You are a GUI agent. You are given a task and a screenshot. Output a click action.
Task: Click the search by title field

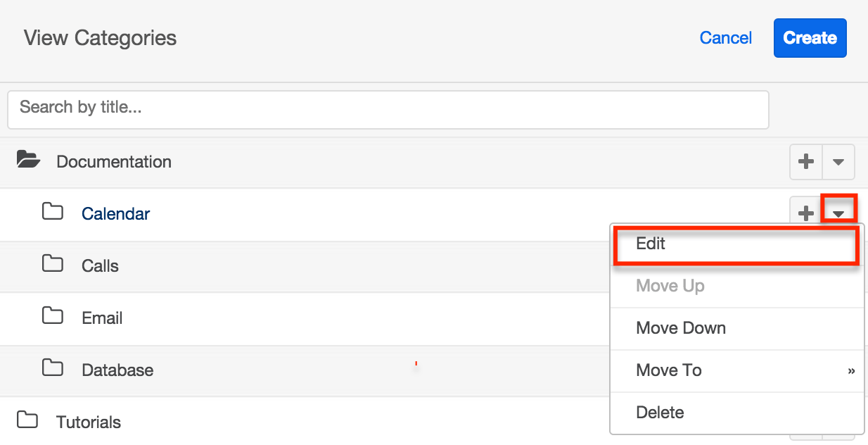387,109
